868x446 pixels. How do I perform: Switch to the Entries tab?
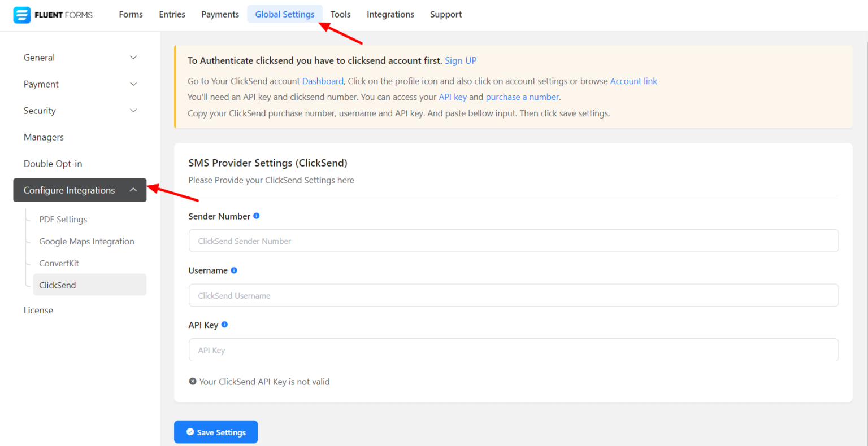pyautogui.click(x=172, y=14)
